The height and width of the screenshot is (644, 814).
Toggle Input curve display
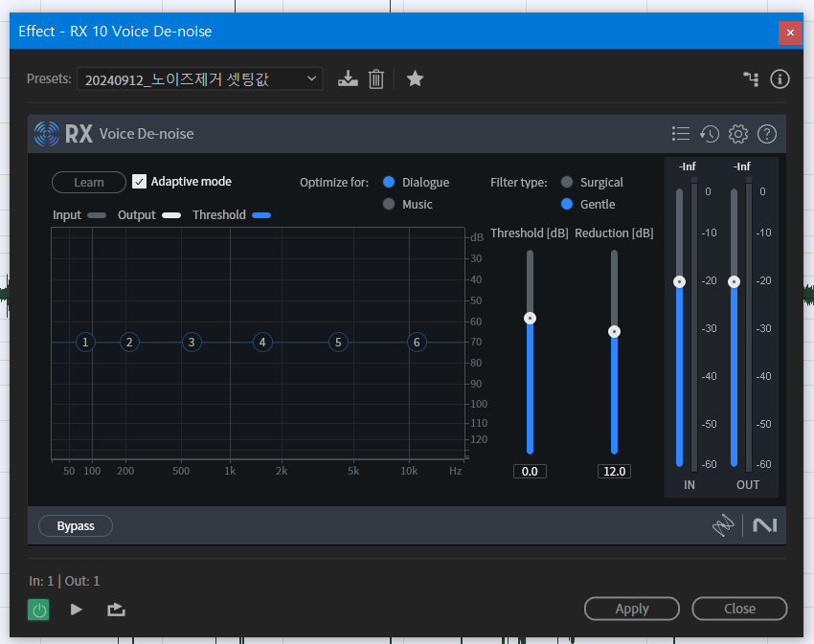pyautogui.click(x=97, y=215)
